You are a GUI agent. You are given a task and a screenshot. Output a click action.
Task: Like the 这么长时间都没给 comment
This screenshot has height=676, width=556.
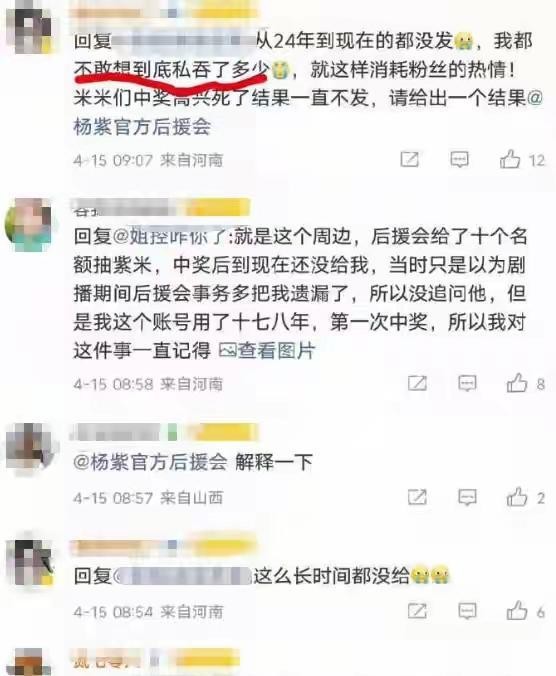click(517, 611)
